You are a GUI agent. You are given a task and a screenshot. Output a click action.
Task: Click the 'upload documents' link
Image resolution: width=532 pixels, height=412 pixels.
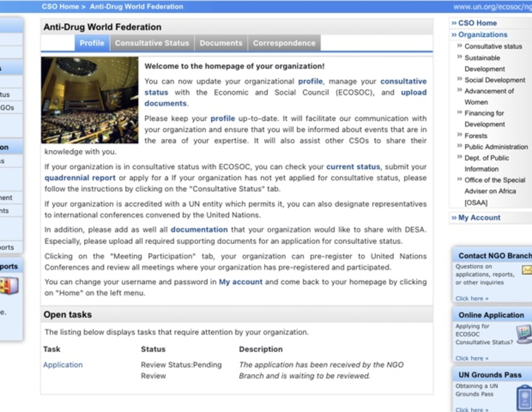pyautogui.click(x=413, y=92)
